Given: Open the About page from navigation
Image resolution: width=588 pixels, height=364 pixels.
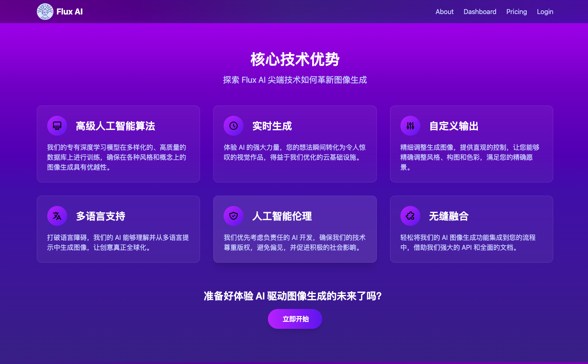Looking at the screenshot, I should coord(444,12).
